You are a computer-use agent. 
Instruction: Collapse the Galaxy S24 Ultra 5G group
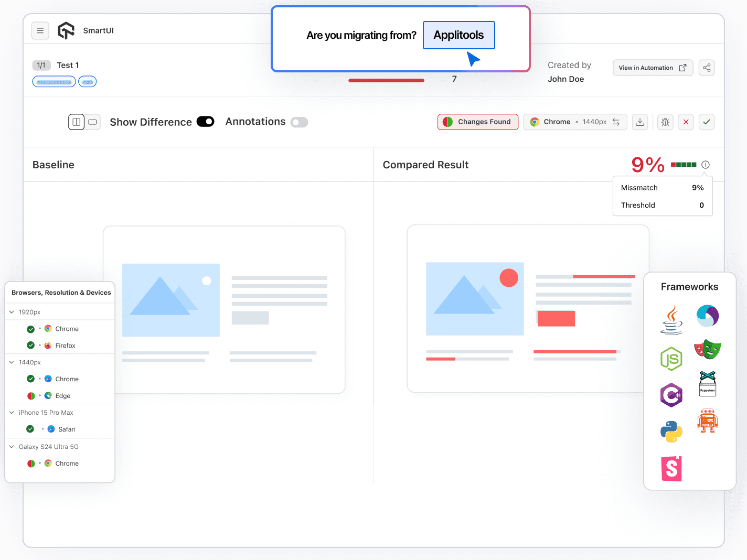[x=12, y=447]
